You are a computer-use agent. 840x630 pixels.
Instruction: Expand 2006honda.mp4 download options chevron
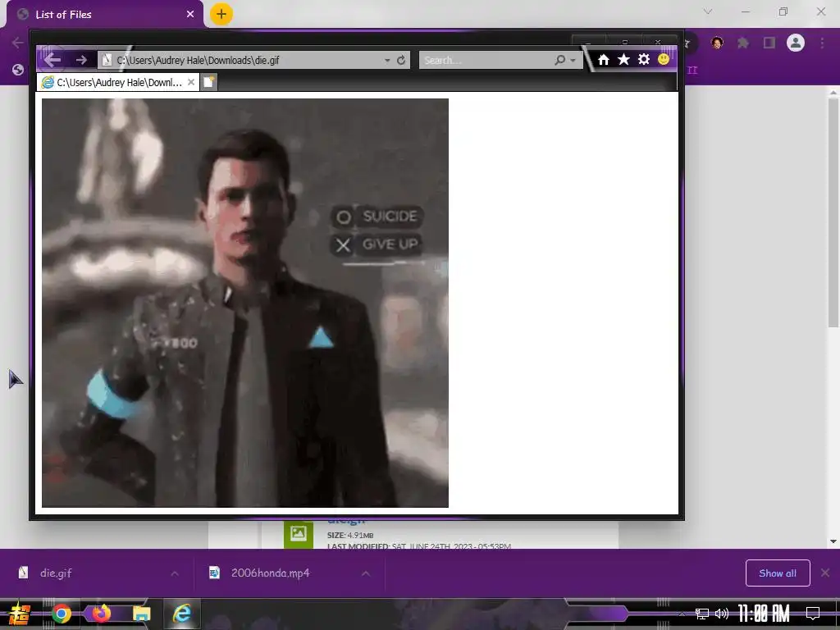coord(366,573)
